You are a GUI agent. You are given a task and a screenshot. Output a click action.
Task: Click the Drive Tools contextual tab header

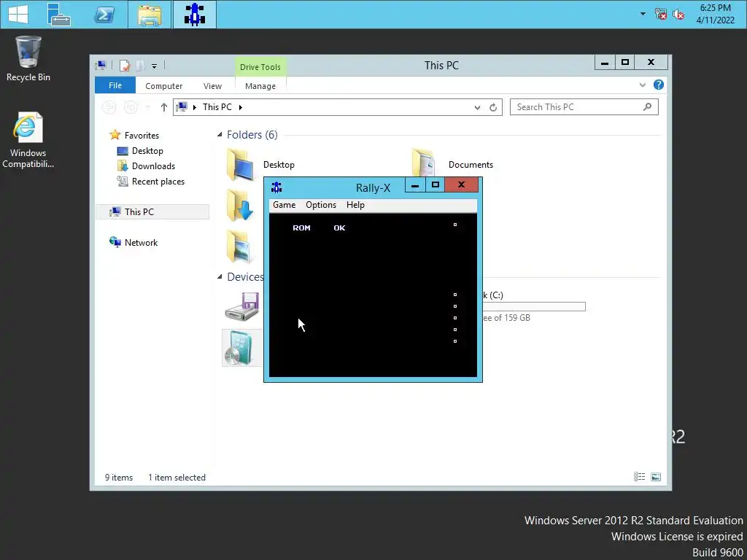(x=260, y=66)
